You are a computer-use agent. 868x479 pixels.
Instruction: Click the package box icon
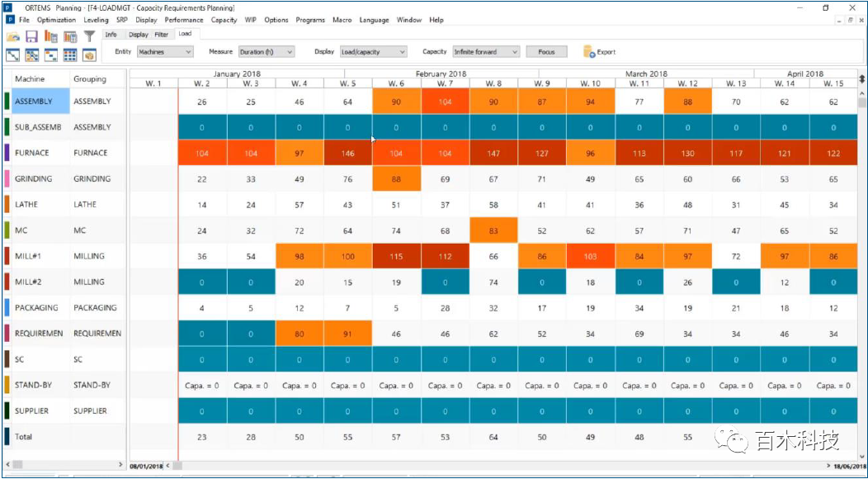(89, 55)
